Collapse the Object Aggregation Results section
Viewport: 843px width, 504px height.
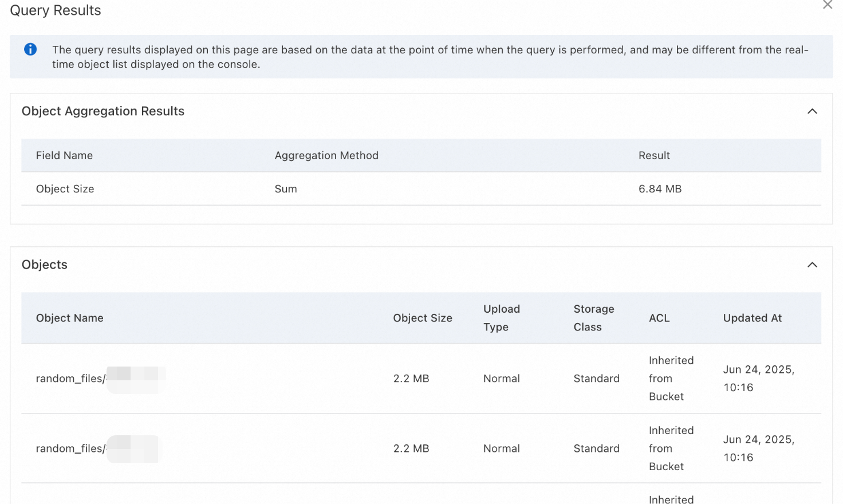pos(812,111)
